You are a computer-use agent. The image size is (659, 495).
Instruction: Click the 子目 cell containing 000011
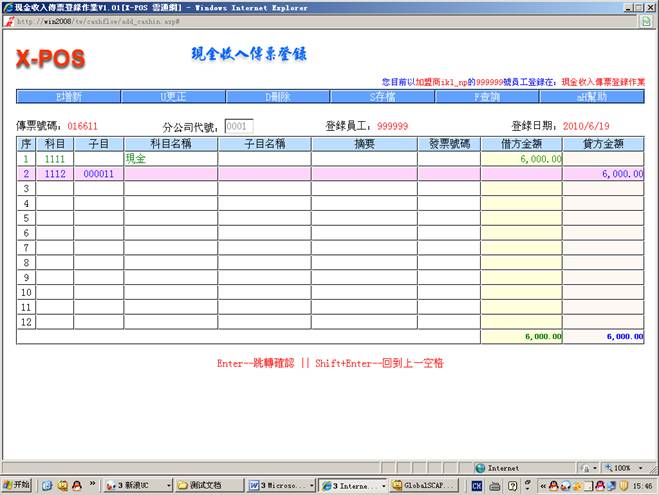click(x=98, y=173)
